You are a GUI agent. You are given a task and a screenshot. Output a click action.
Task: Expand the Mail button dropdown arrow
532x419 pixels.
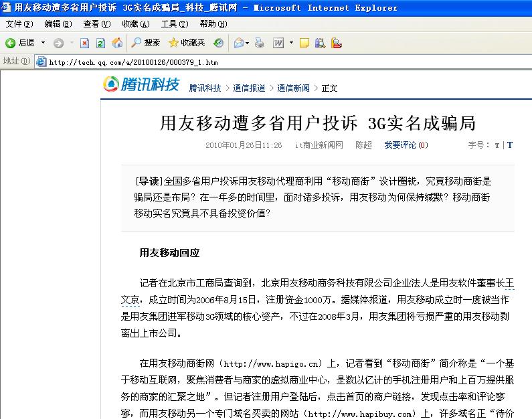(248, 43)
